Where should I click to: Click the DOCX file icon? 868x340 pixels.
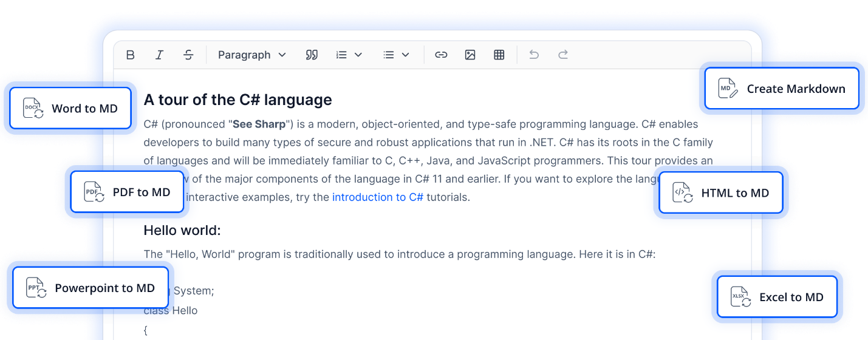33,108
